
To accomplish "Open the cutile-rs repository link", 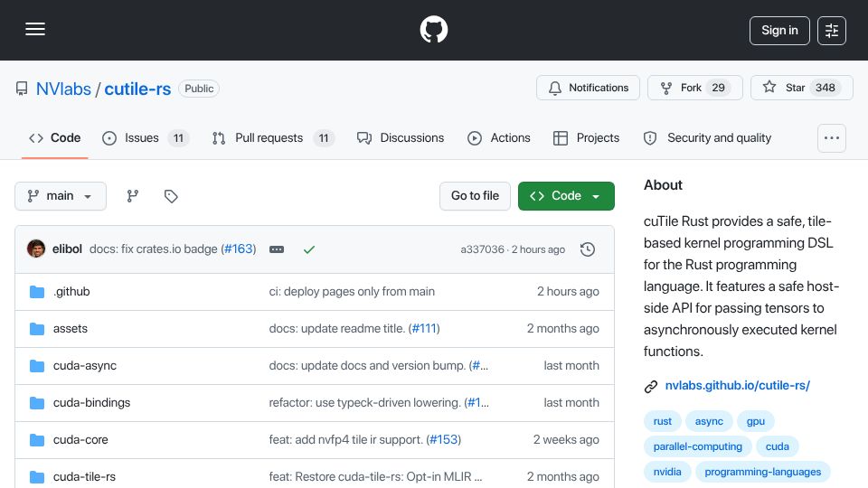I will click(x=137, y=89).
